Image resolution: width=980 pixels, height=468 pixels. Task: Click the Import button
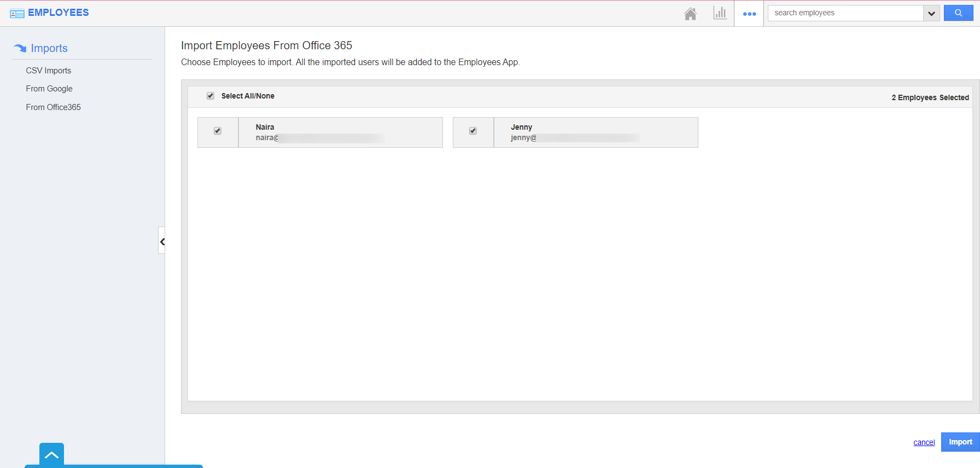(960, 442)
